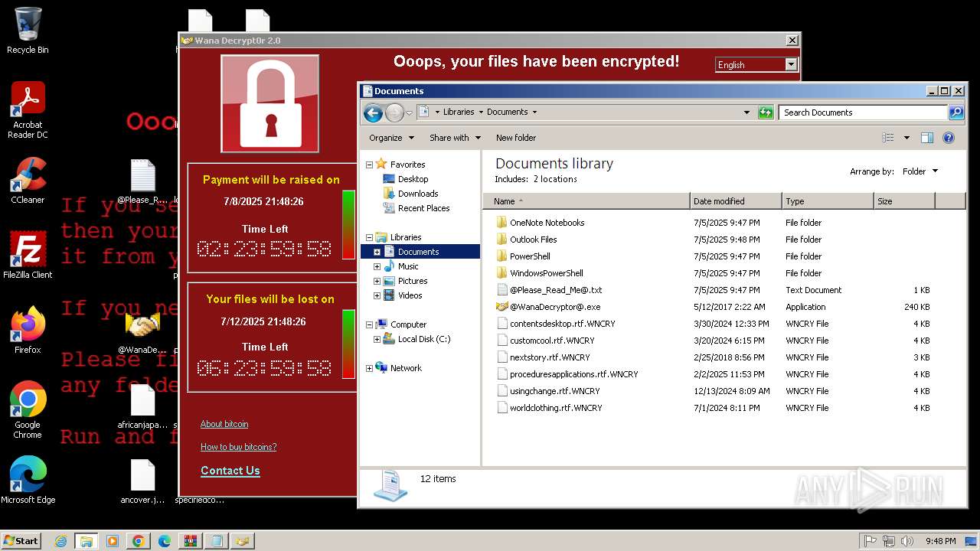This screenshot has width=980, height=551.
Task: Click the green refresh button beside address bar
Action: click(766, 112)
